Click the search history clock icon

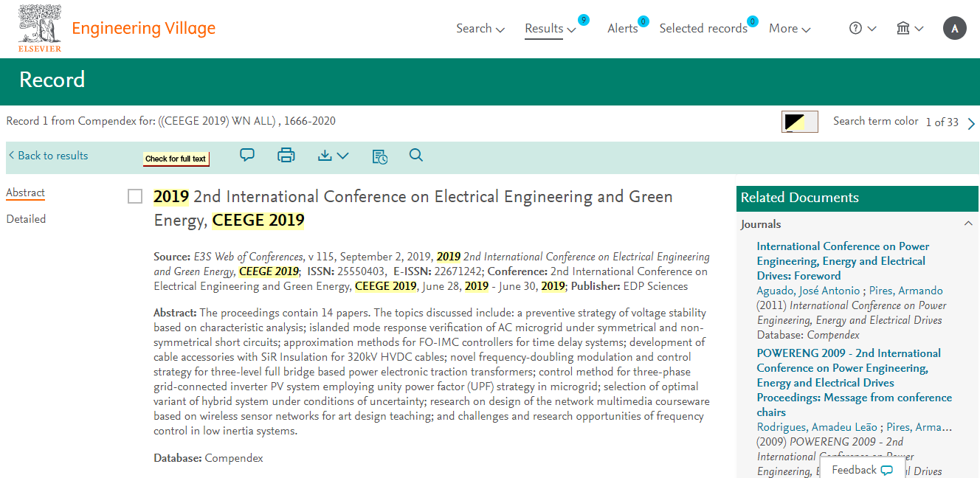(x=379, y=156)
